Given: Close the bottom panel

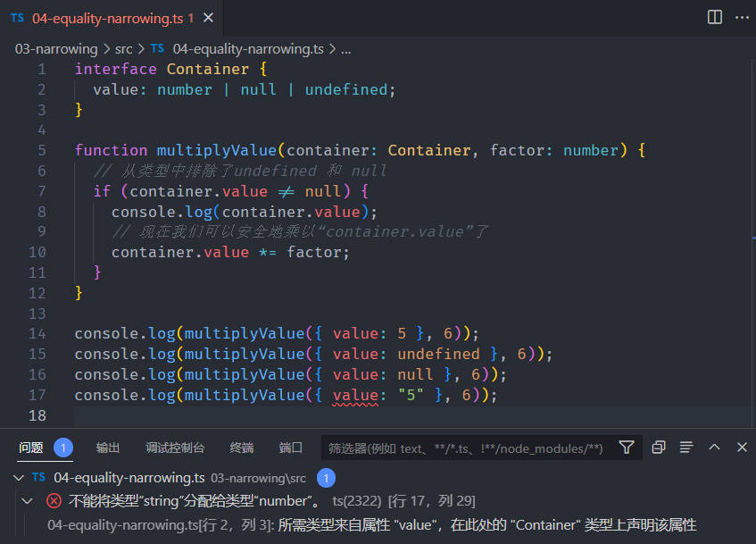Looking at the screenshot, I should click(742, 448).
